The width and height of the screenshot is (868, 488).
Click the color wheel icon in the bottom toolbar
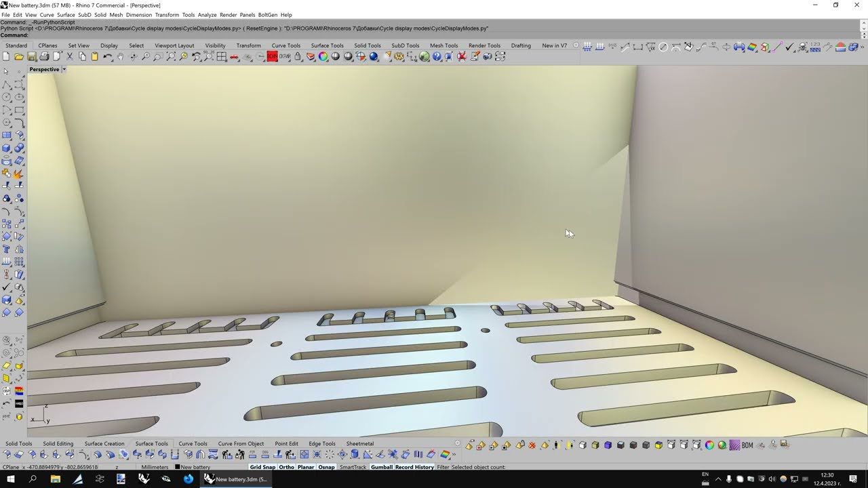(x=709, y=445)
